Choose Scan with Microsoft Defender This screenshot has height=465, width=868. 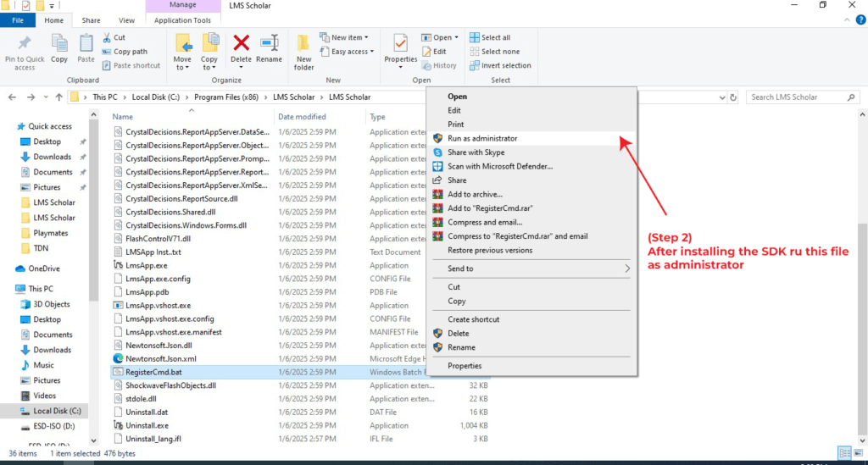click(531, 166)
